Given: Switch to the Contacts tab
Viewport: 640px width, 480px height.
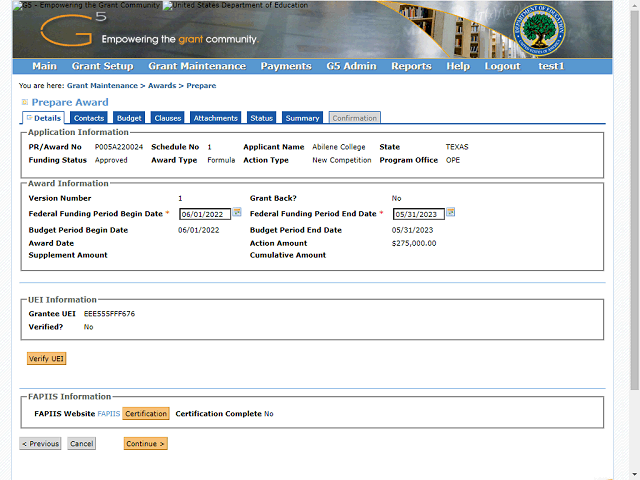Looking at the screenshot, I should [89, 118].
